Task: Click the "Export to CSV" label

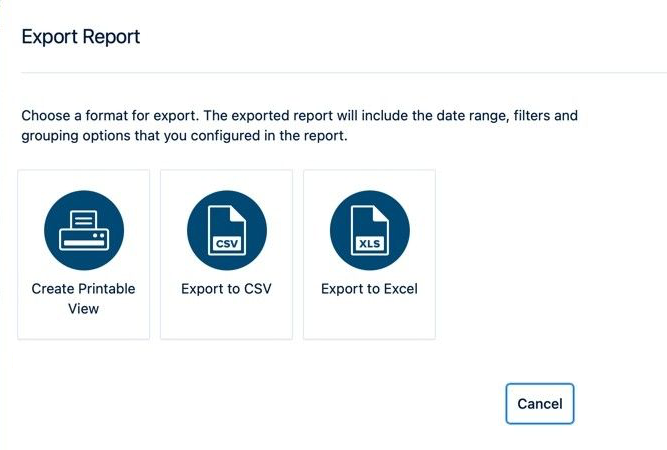Action: click(226, 289)
